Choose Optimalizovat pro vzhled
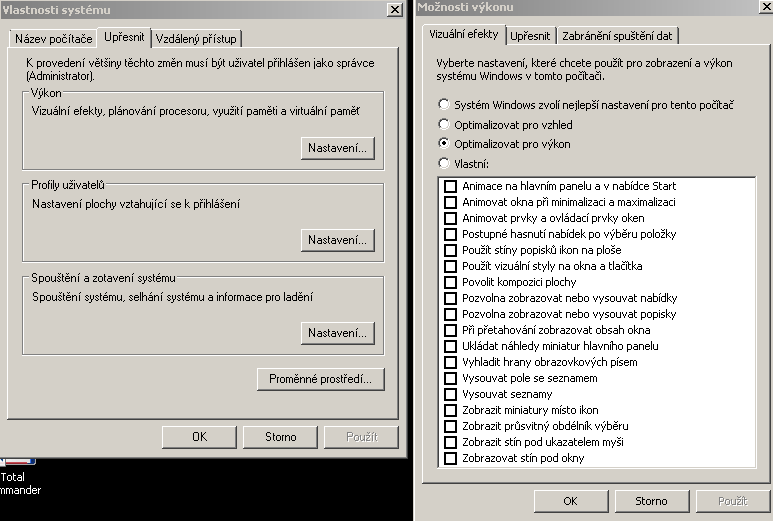This screenshot has width=773, height=521. 444,124
